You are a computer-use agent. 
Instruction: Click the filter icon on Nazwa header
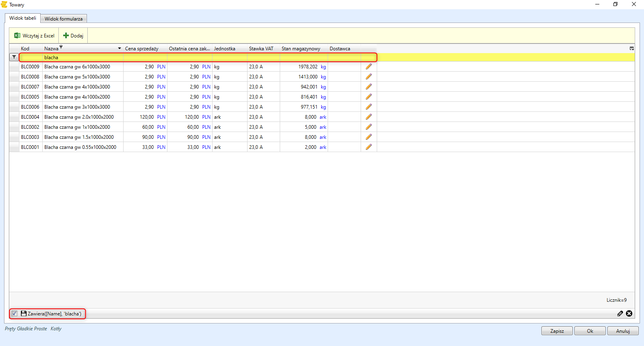(x=61, y=47)
